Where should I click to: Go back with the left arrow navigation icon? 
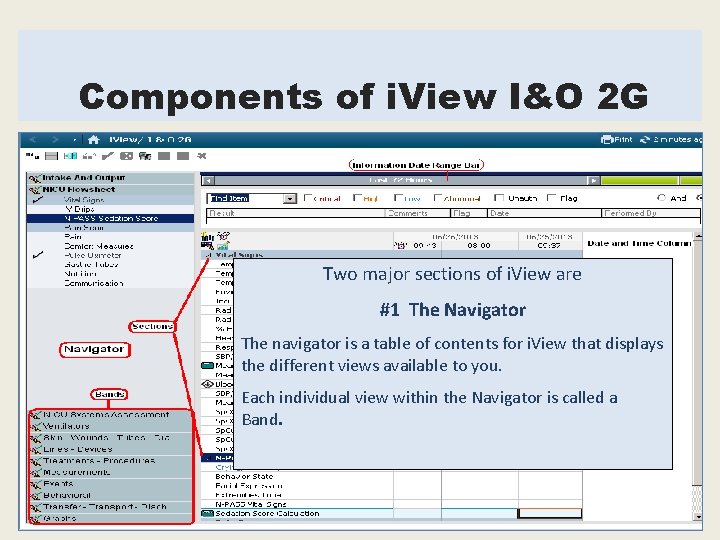(33, 139)
